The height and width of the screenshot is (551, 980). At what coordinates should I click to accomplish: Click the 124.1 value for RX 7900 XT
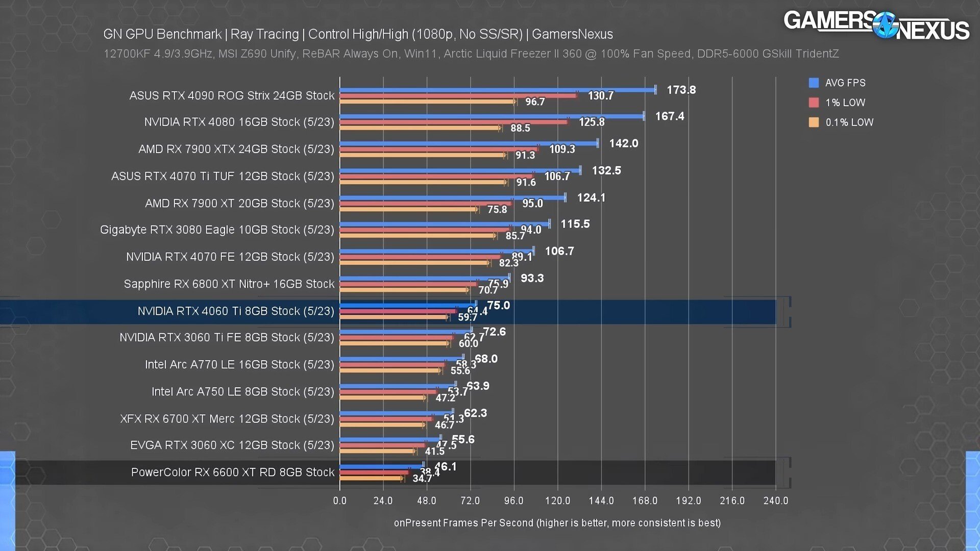(591, 197)
